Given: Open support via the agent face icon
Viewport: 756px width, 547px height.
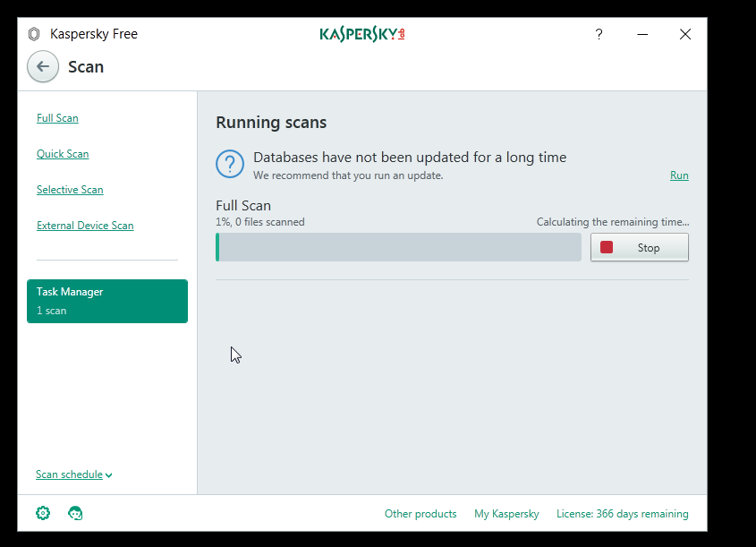Looking at the screenshot, I should click(75, 513).
